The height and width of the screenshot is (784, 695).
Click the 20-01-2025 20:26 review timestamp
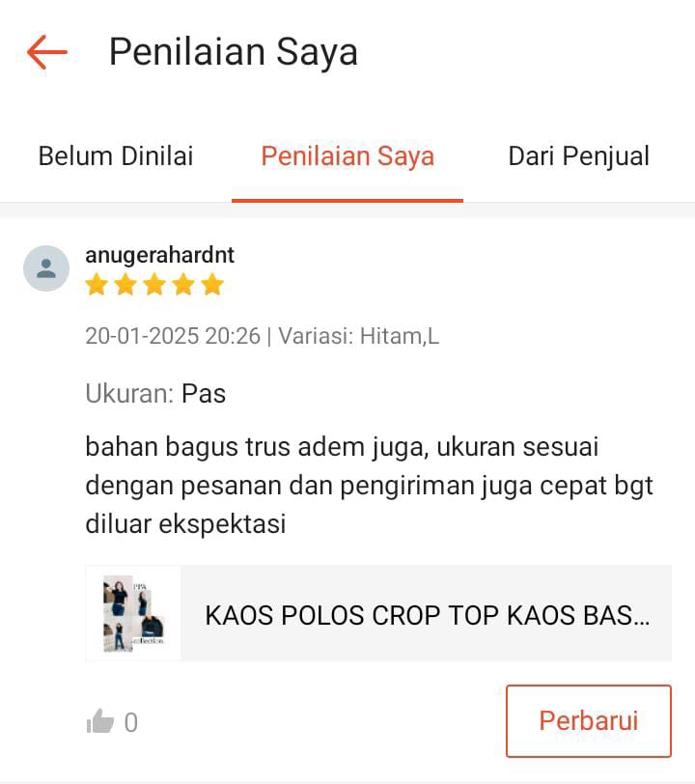click(173, 336)
